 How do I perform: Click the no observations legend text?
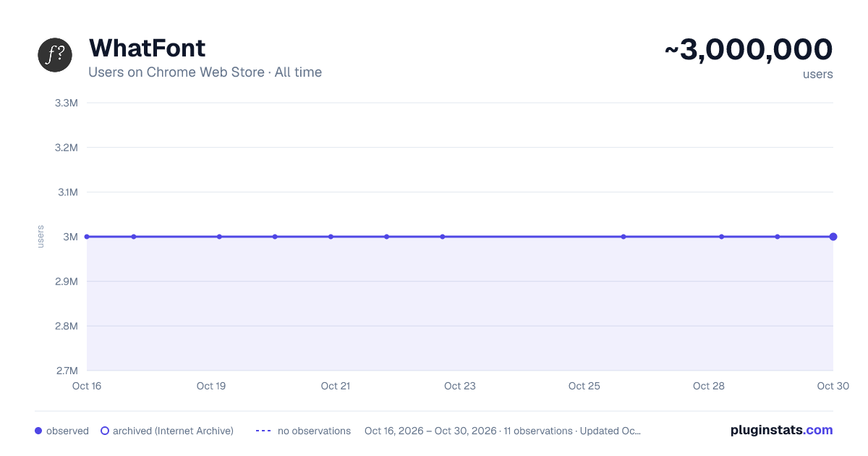314,431
